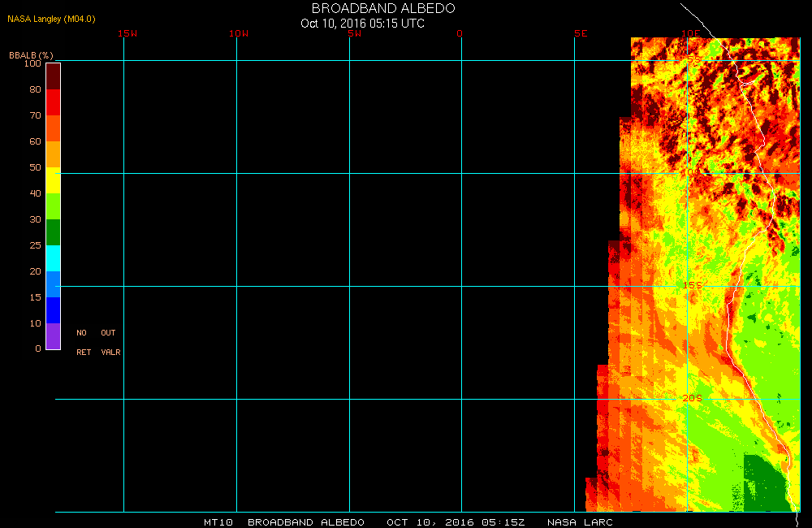
Task: Click the 15S latitude label on map
Action: click(692, 285)
